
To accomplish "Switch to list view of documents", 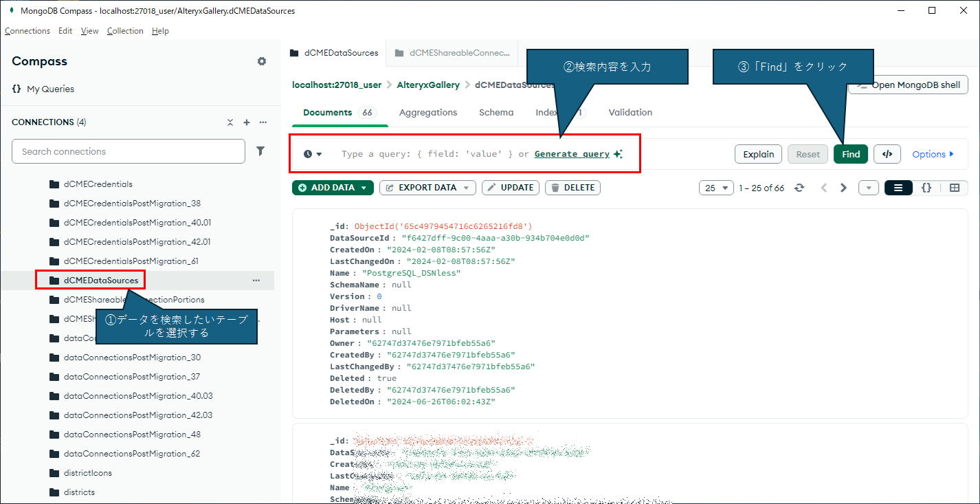I will click(898, 188).
